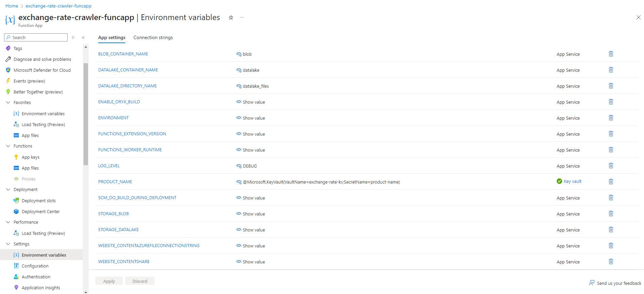Open App files under Favorites
This screenshot has width=644, height=294.
tap(30, 135)
